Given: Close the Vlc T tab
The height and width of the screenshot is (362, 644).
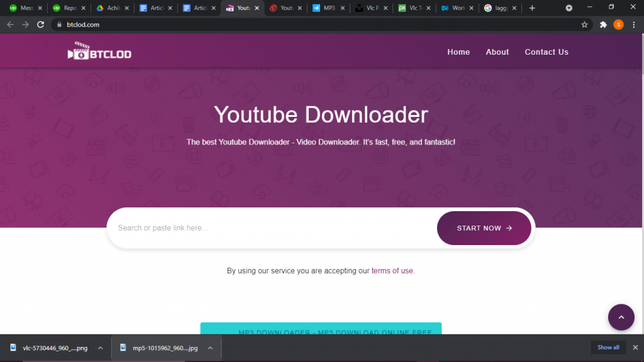Looking at the screenshot, I should [x=428, y=8].
